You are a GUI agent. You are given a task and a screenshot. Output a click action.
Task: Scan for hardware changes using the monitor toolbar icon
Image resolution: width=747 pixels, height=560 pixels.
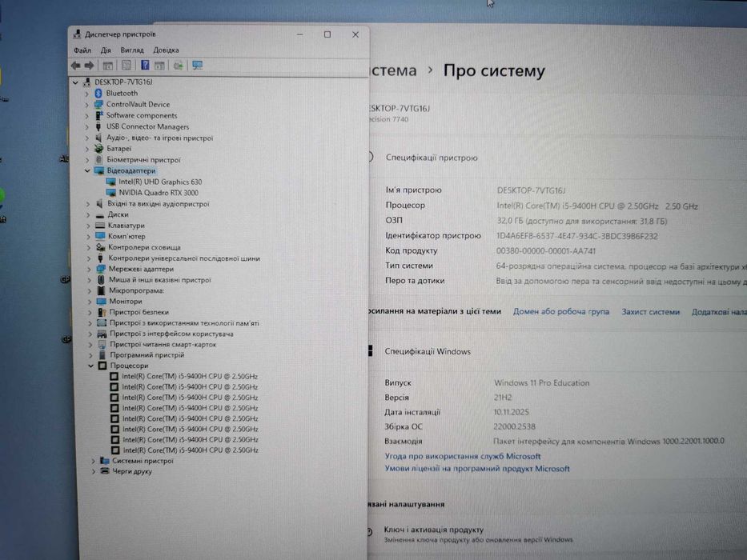197,66
